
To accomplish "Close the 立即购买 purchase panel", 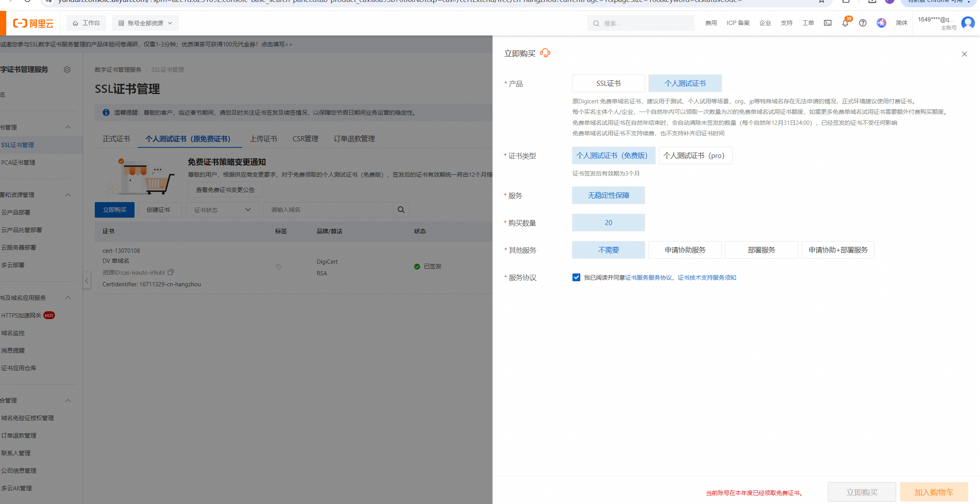I will click(x=964, y=54).
